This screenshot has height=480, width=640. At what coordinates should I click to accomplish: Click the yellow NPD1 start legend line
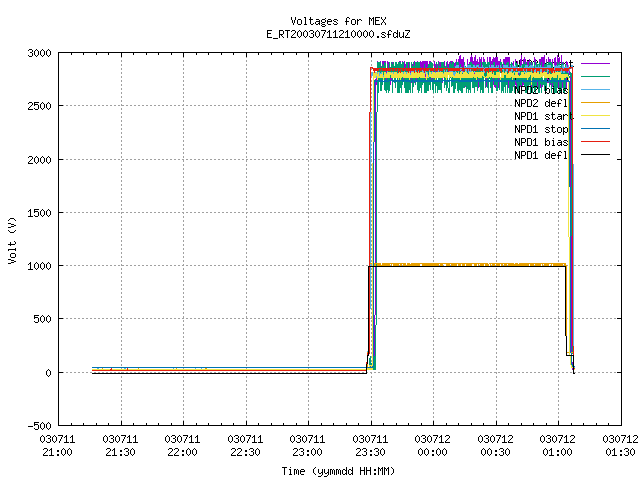point(595,116)
